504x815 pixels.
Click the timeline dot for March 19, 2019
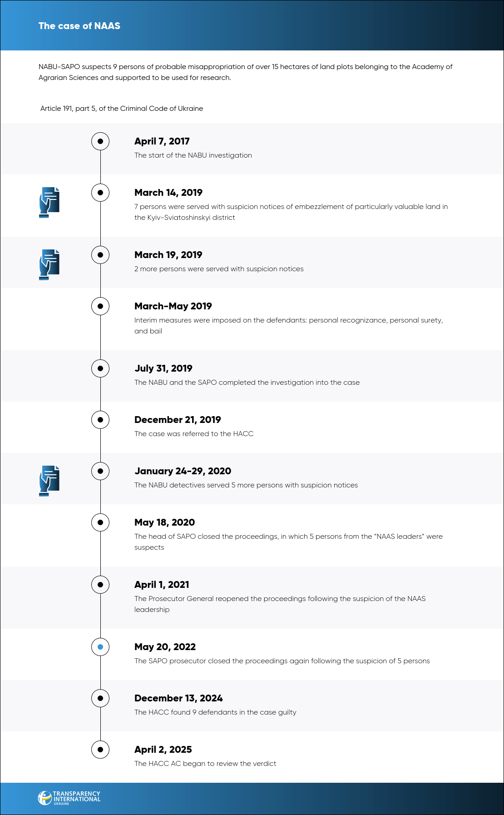pyautogui.click(x=100, y=255)
